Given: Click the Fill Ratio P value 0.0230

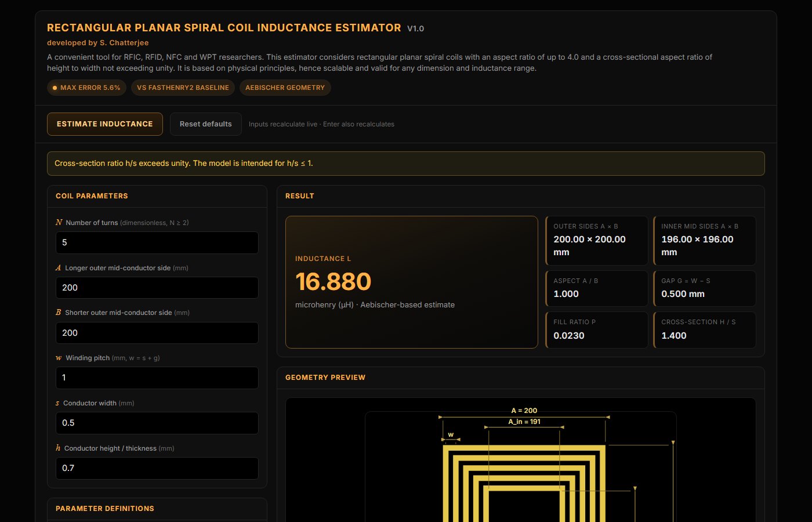Looking at the screenshot, I should click(x=569, y=336).
